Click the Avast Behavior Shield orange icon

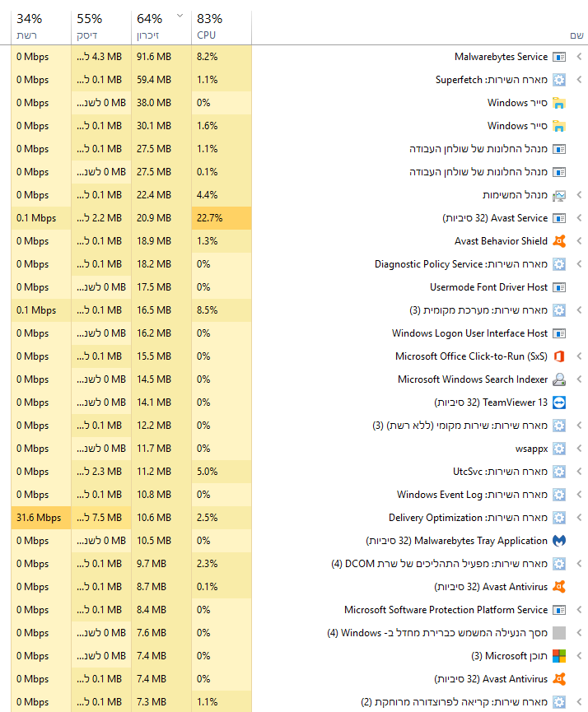pos(559,241)
